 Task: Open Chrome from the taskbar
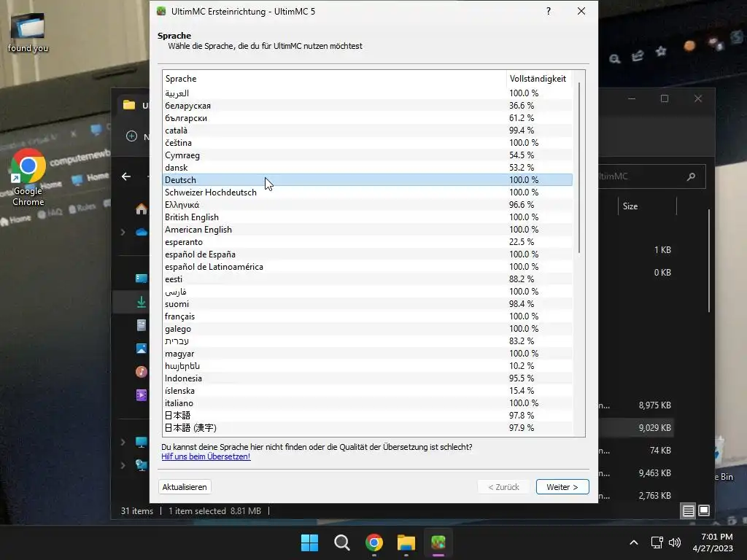374,542
